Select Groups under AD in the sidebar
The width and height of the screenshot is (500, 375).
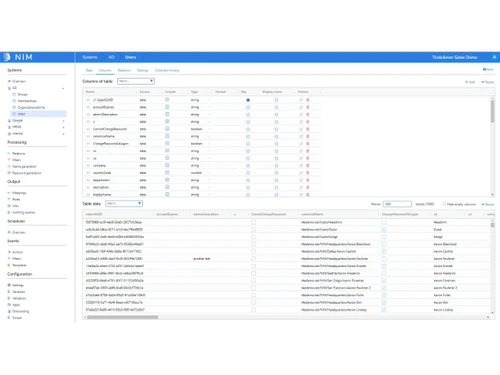tap(23, 95)
